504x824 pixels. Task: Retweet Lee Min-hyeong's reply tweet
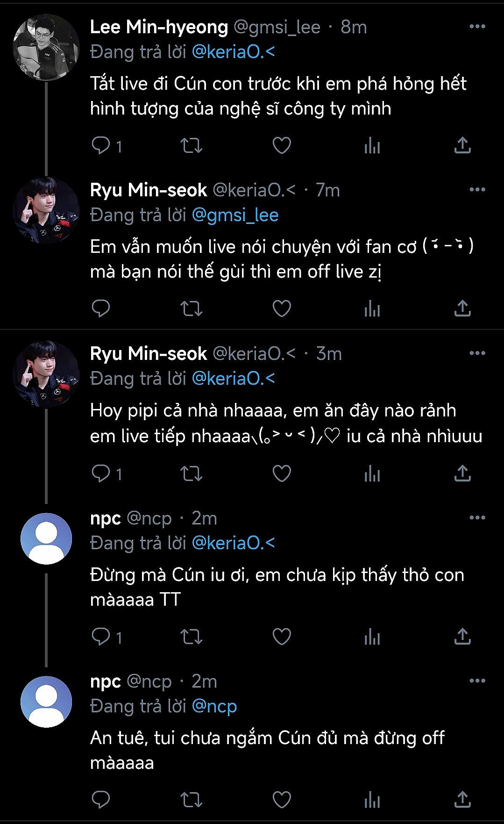192,146
